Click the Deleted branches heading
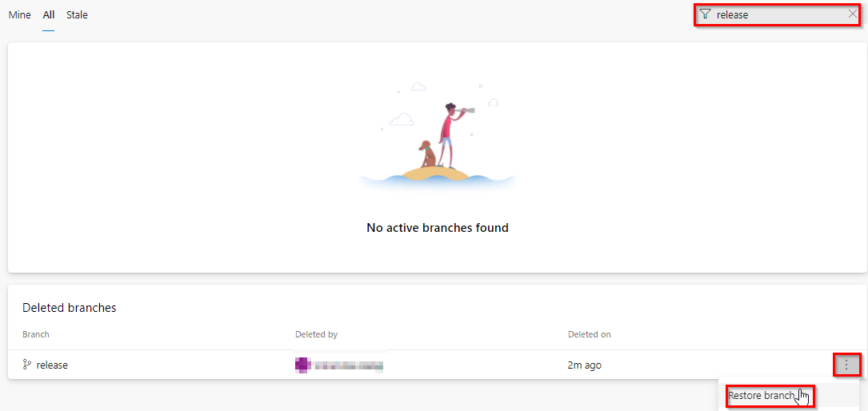868x411 pixels. [69, 308]
